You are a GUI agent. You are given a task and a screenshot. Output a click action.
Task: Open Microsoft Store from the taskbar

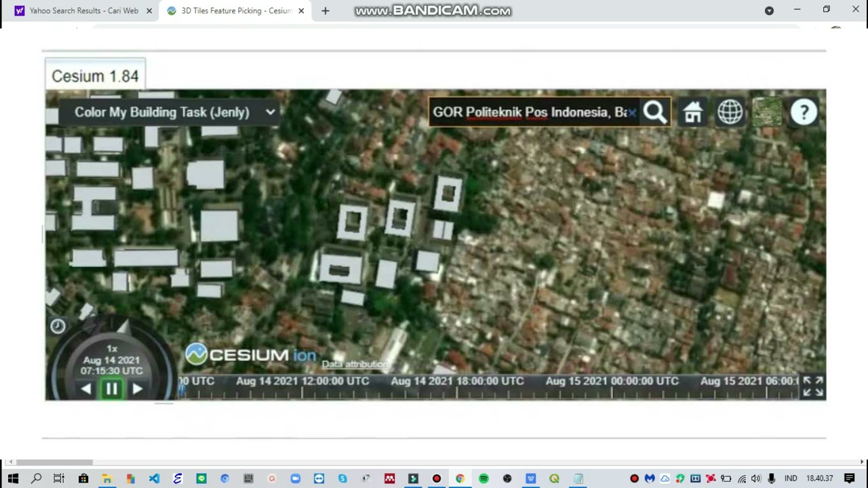pos(83,479)
